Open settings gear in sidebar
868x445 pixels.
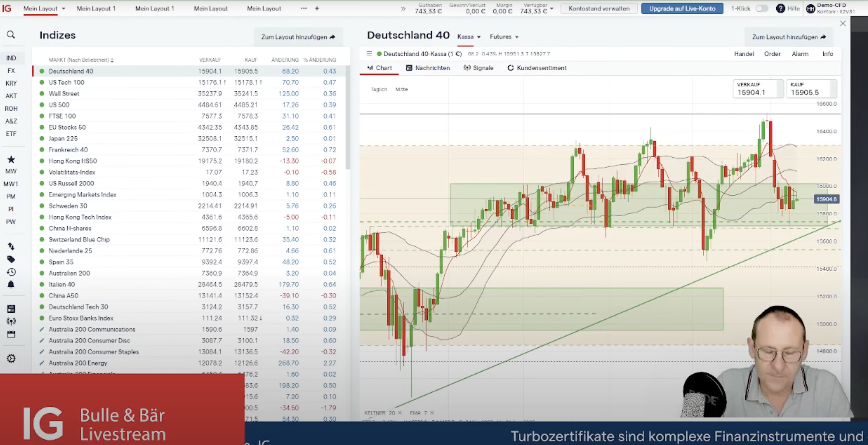(x=11, y=358)
